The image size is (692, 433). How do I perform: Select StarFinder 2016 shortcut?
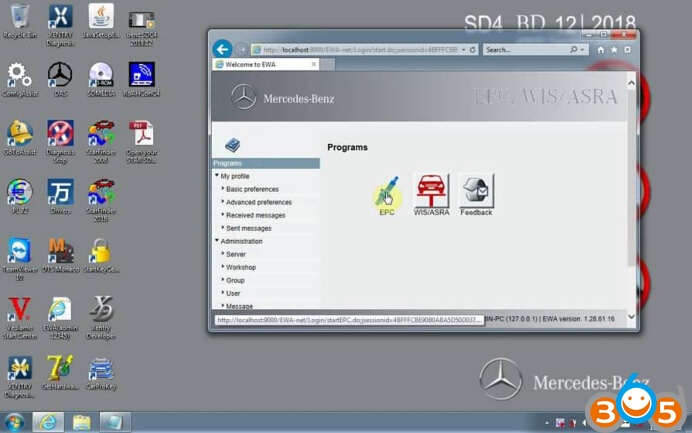(x=101, y=200)
